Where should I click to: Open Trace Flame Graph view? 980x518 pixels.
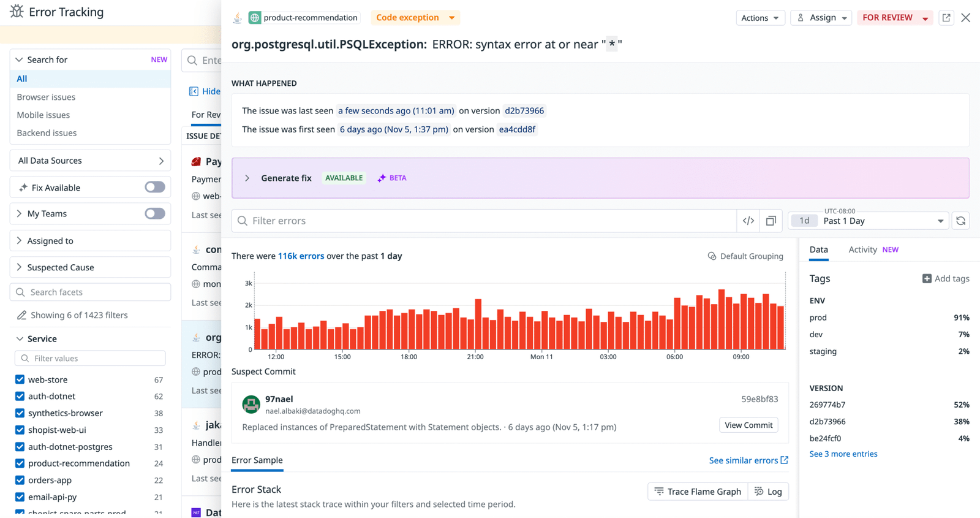pyautogui.click(x=697, y=492)
